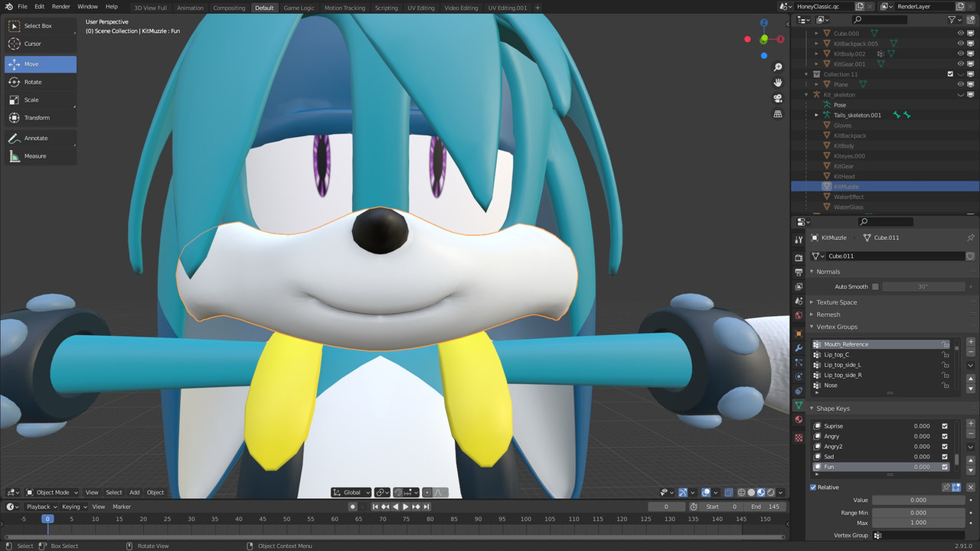Uncheck the Sad shape key checkbox
Screen dimensions: 980x551
point(945,457)
